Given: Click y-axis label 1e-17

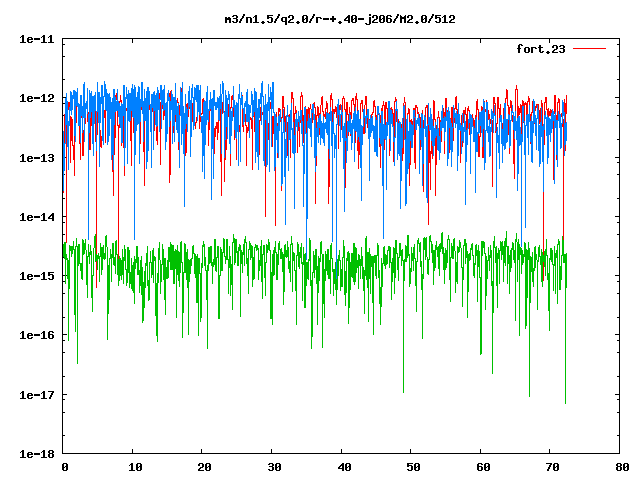Looking at the screenshot, I should click(x=37, y=395).
